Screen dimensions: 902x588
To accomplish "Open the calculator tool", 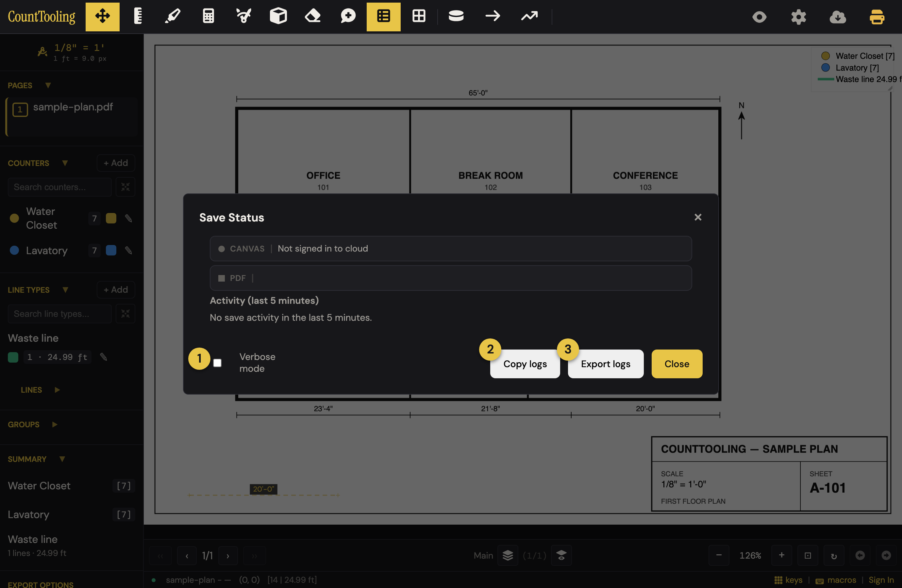I will [x=208, y=17].
